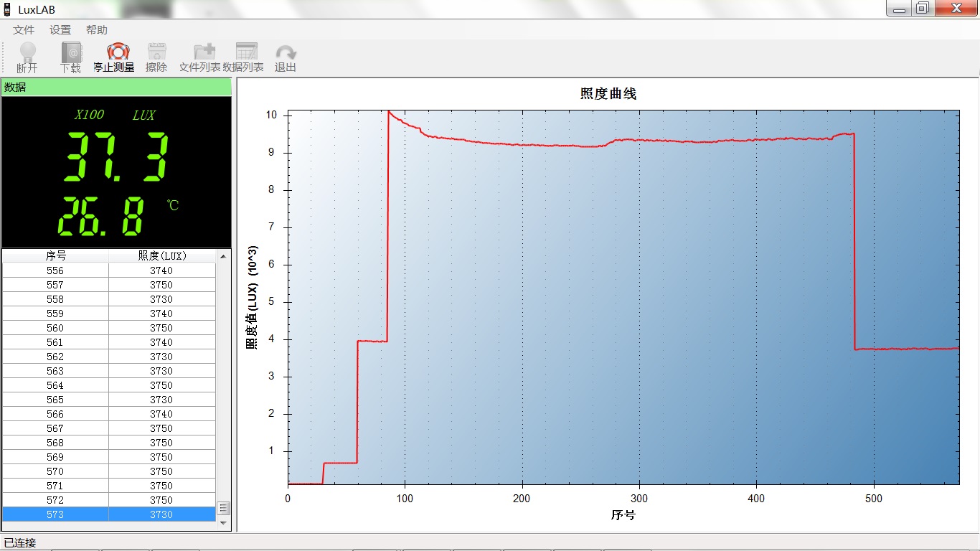Click the 擦除 erase toolbar icon

[x=156, y=57]
